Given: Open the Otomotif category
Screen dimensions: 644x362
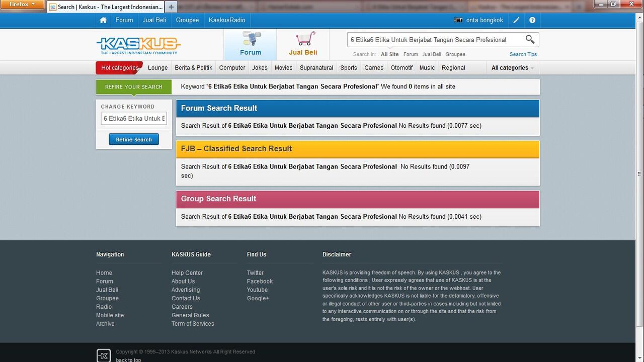Looking at the screenshot, I should pos(401,68).
